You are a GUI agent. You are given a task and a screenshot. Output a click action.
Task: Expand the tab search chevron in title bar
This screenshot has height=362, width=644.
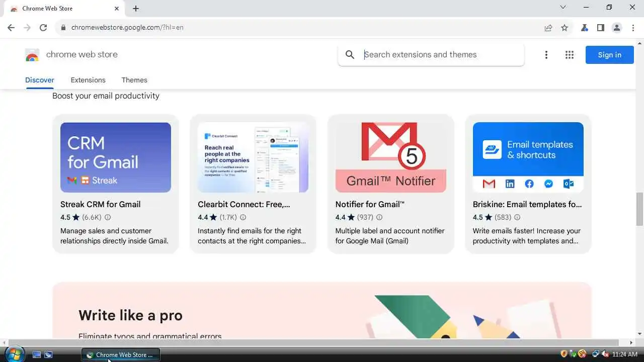[563, 8]
